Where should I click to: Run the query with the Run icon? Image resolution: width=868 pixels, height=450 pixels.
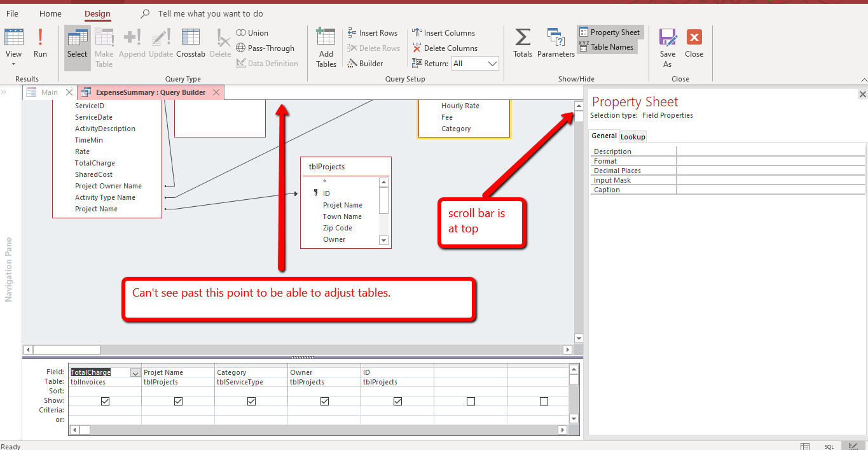pyautogui.click(x=40, y=43)
